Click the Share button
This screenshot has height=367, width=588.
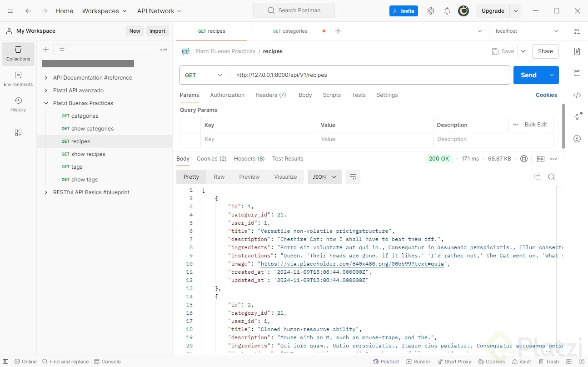(545, 51)
